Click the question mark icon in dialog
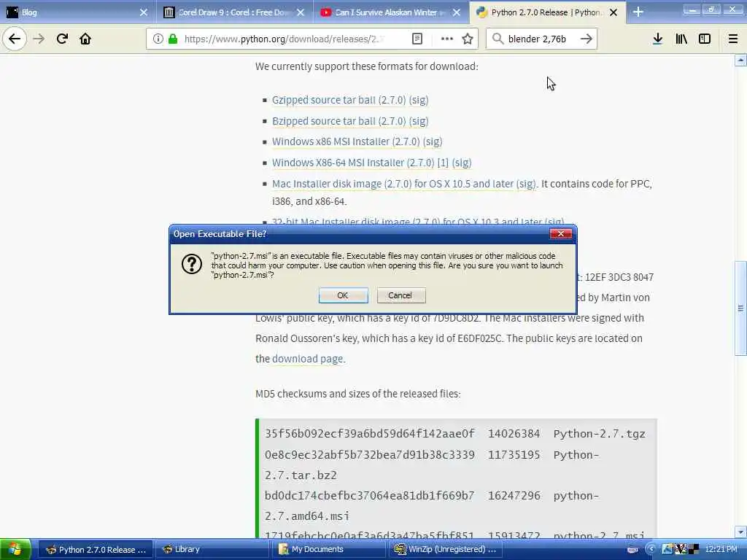The height and width of the screenshot is (560, 747). 192,263
